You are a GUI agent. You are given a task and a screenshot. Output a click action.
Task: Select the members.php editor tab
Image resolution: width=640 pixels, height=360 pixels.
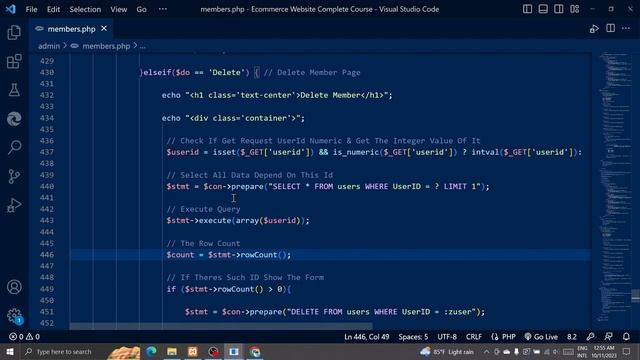click(x=71, y=29)
